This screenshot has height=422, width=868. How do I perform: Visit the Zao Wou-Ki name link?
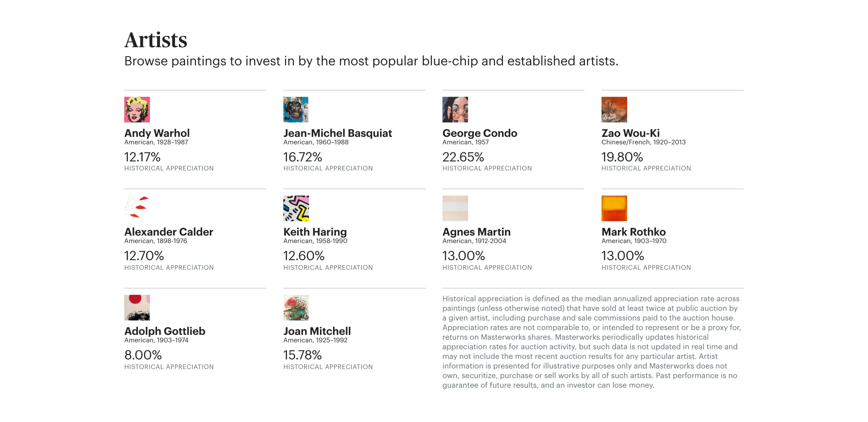point(630,133)
